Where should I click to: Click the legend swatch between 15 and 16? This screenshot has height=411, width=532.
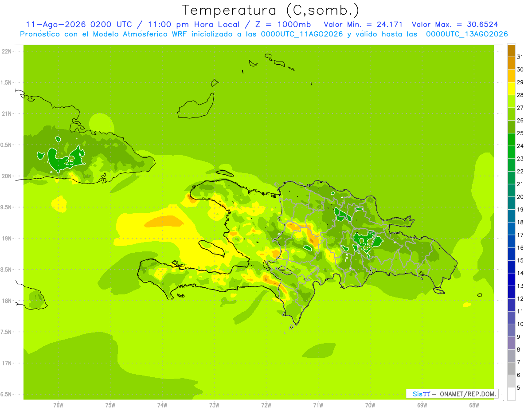coord(511,254)
